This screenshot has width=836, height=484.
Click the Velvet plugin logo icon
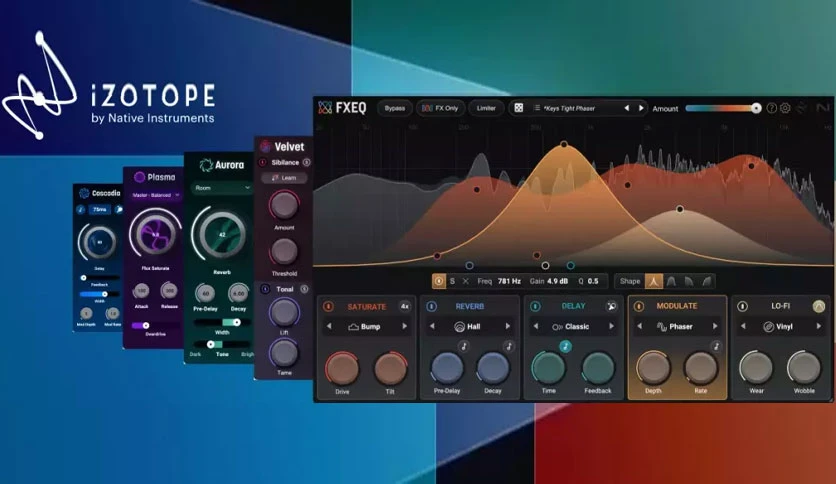(265, 146)
